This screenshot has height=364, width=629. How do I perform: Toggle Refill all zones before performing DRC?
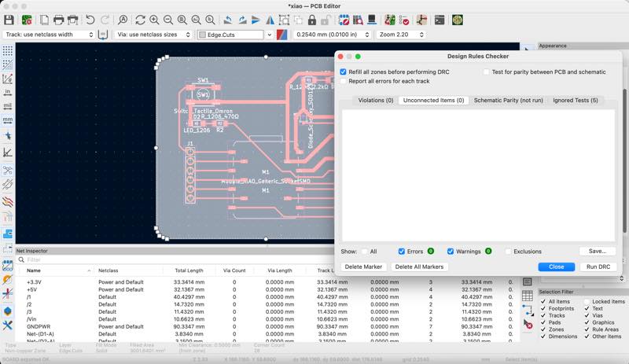(x=343, y=72)
